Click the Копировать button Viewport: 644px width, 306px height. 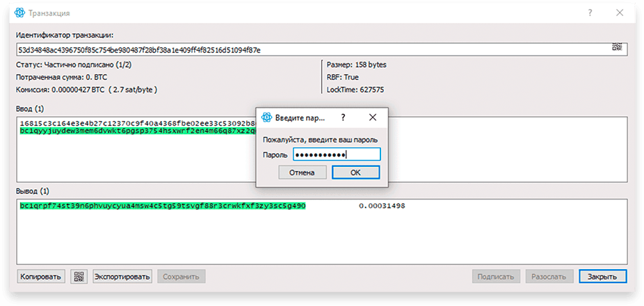coord(41,276)
